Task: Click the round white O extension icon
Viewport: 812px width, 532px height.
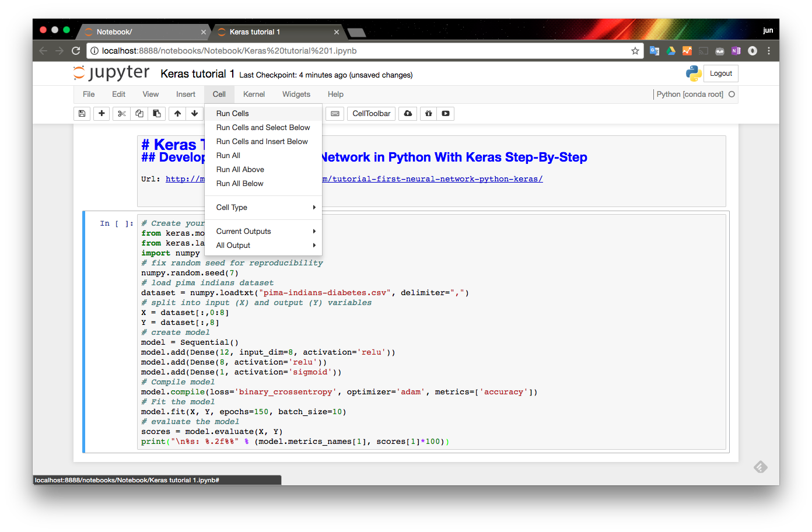Action: 752,51
